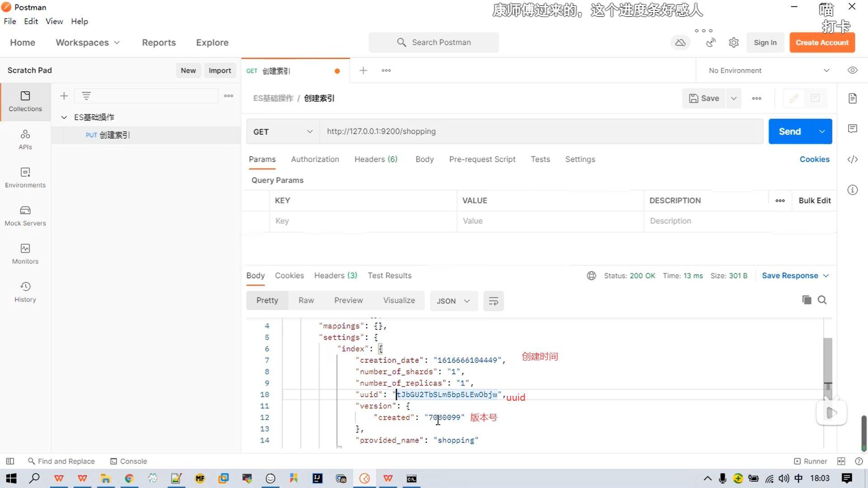Collapse the ES基础操作 collection

(64, 117)
